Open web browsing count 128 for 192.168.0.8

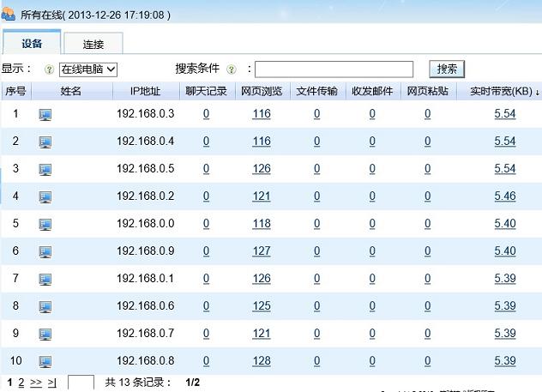point(262,361)
